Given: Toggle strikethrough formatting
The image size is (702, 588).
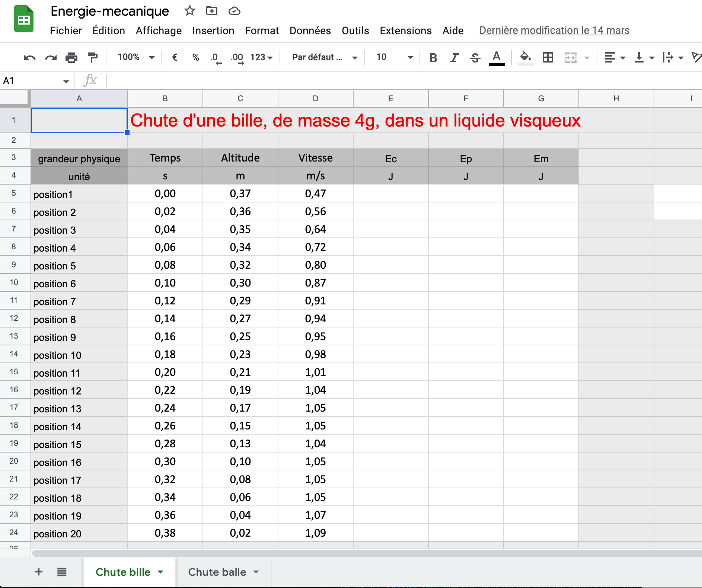Looking at the screenshot, I should (475, 58).
